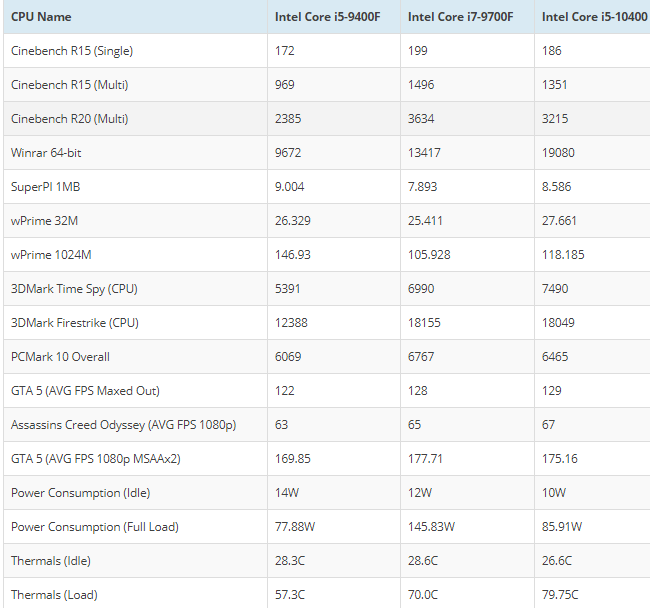Image resolution: width=650 pixels, height=608 pixels.
Task: Select the Cinebench R20 value 3634
Action: pyautogui.click(x=421, y=119)
